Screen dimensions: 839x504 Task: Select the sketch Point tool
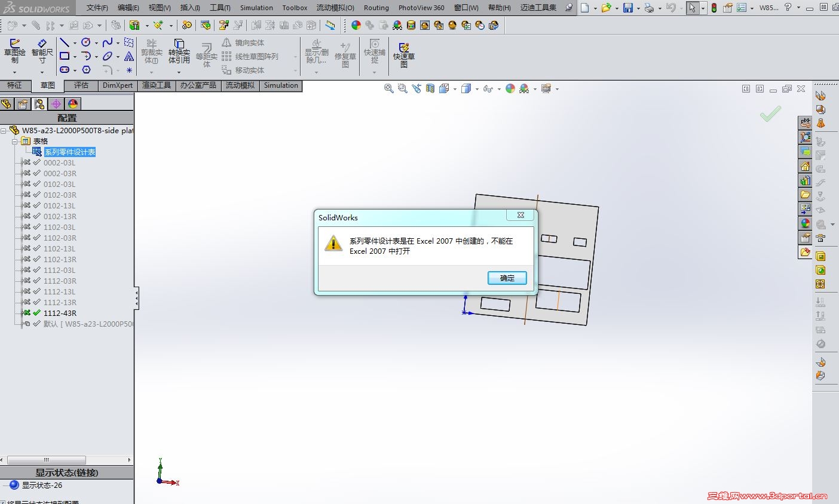[129, 70]
